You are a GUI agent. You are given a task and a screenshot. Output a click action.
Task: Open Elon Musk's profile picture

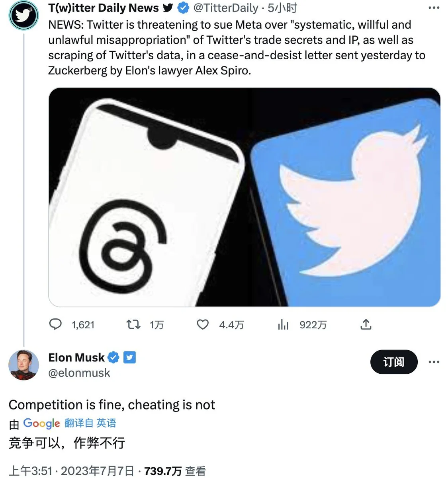(24, 365)
